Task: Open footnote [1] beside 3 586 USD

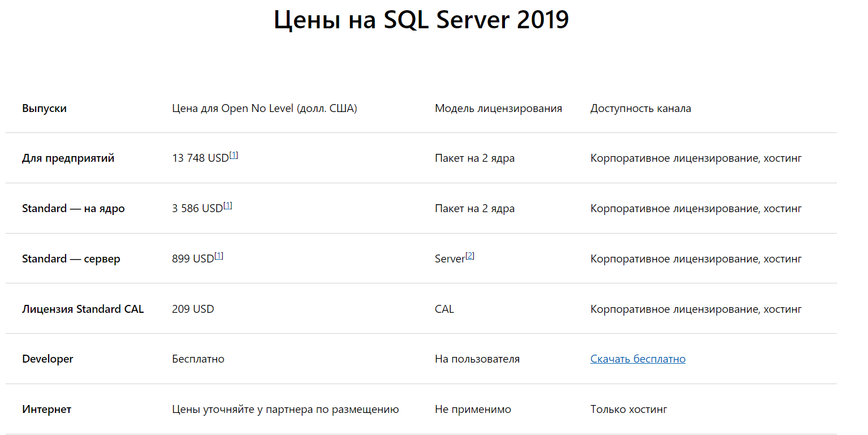Action: 228,205
